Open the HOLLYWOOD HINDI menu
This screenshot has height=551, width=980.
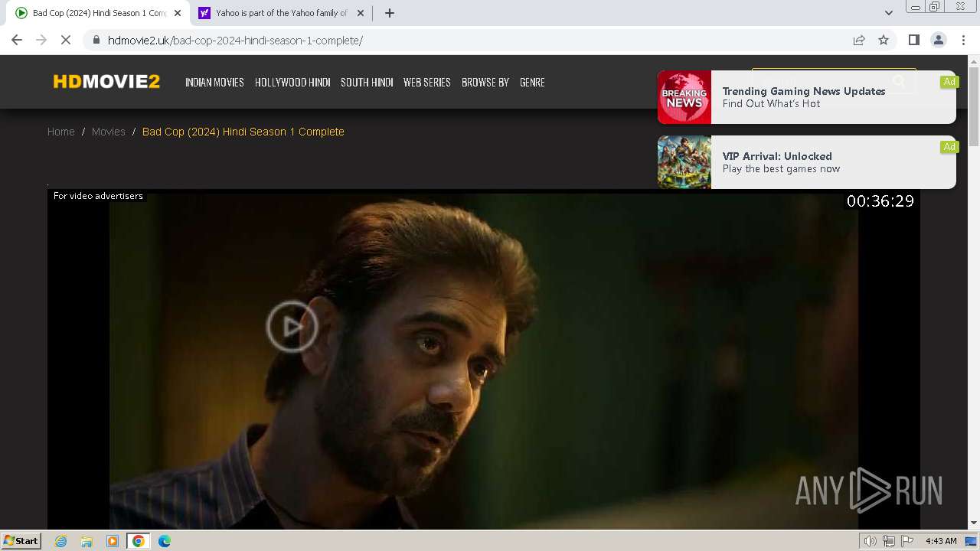[292, 82]
